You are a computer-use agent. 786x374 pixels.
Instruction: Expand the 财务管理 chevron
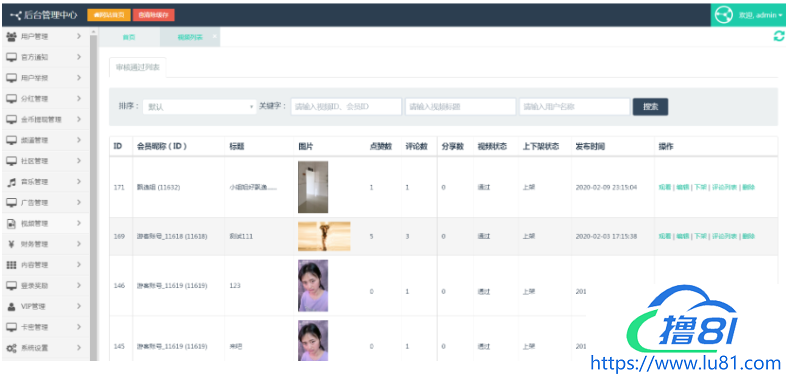click(x=79, y=244)
